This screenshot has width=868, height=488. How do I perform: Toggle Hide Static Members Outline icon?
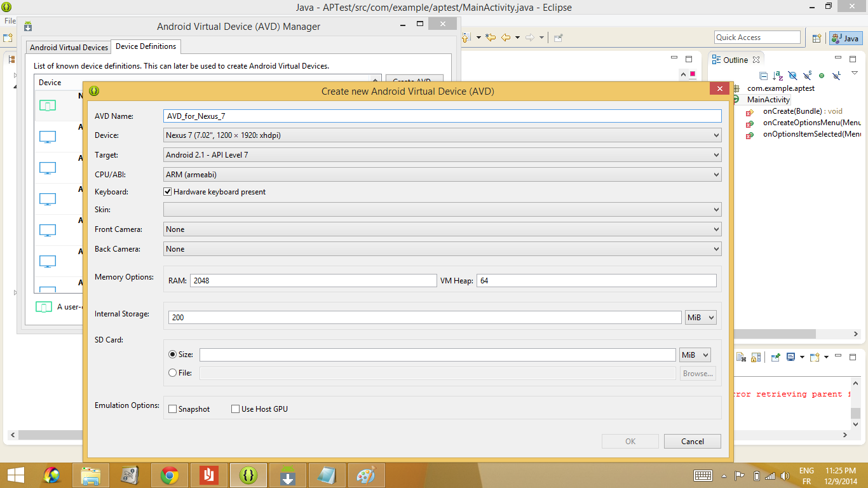tap(807, 76)
